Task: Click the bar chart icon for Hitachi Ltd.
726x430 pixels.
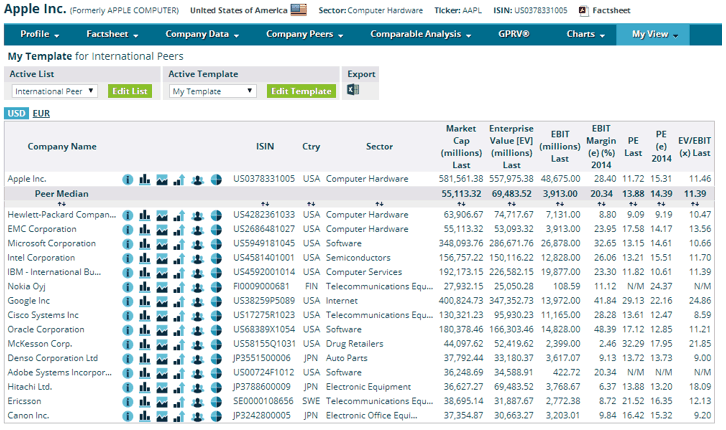Action: click(x=145, y=387)
